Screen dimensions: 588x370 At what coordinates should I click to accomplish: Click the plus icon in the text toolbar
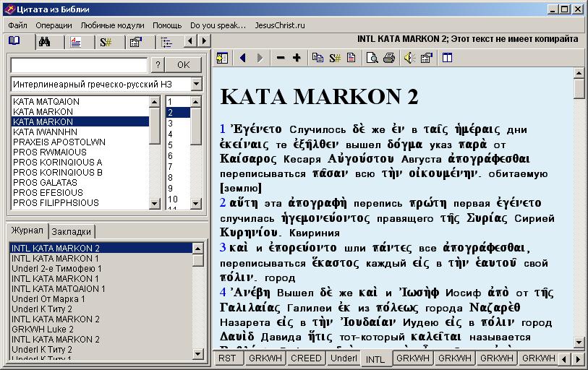(x=297, y=58)
